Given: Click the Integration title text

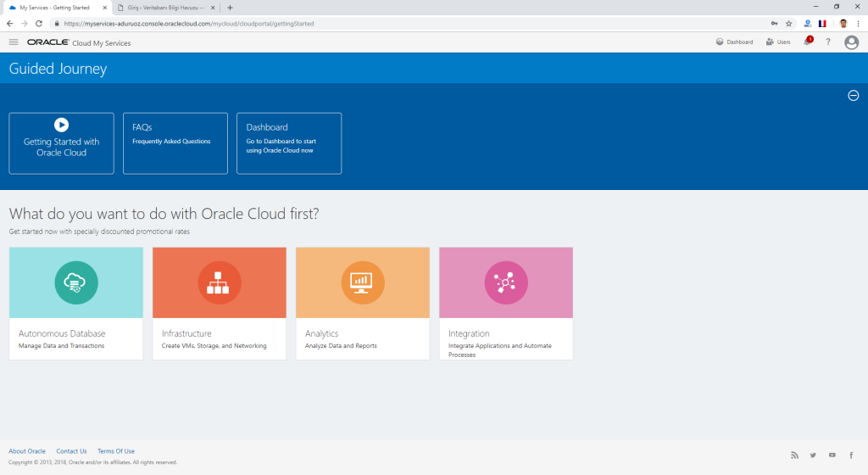Looking at the screenshot, I should pos(469,333).
